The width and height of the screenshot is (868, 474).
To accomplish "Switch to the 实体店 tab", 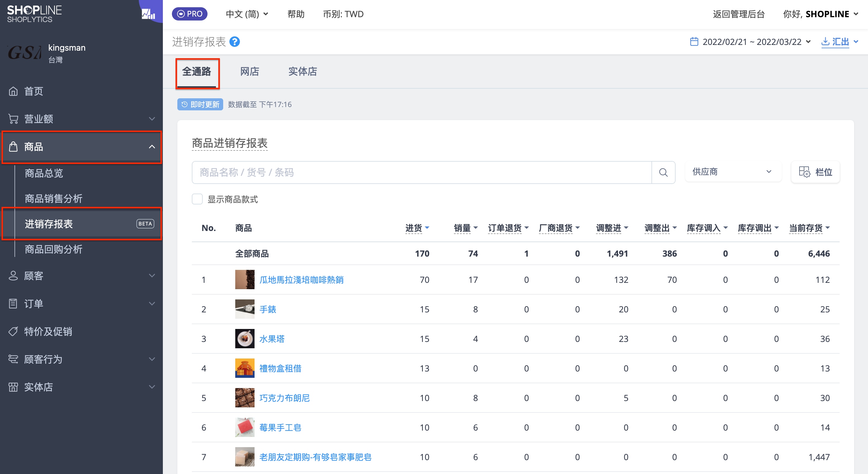I will tap(302, 71).
